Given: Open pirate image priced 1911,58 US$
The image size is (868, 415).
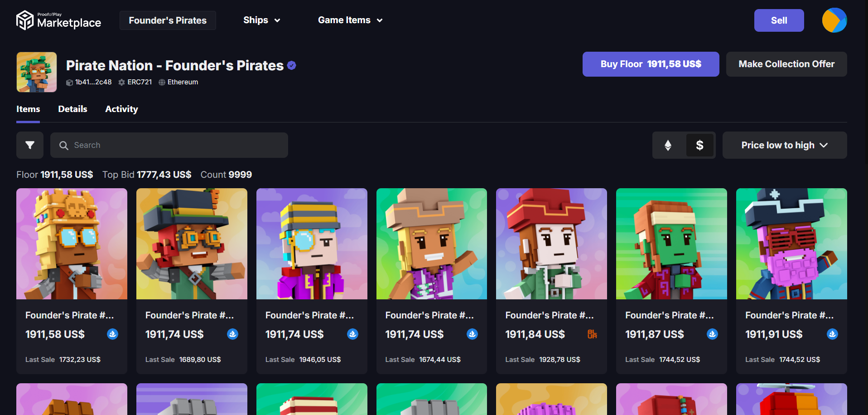Looking at the screenshot, I should 72,244.
